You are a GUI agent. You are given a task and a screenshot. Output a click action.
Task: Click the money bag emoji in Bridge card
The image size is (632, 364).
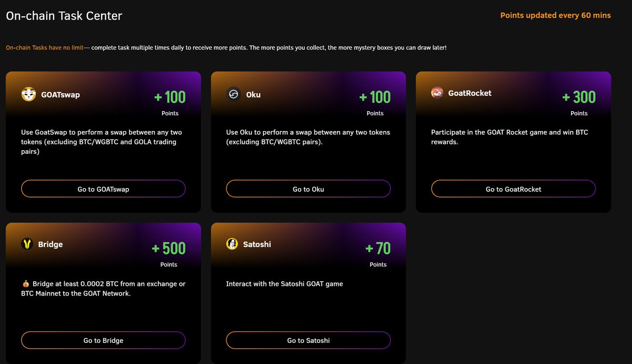[26, 284]
